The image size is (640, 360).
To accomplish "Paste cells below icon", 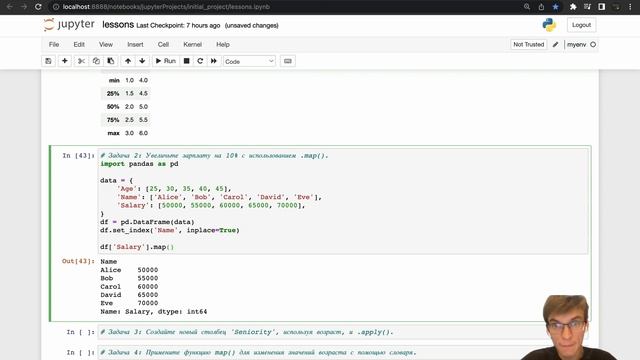I will coord(111,61).
